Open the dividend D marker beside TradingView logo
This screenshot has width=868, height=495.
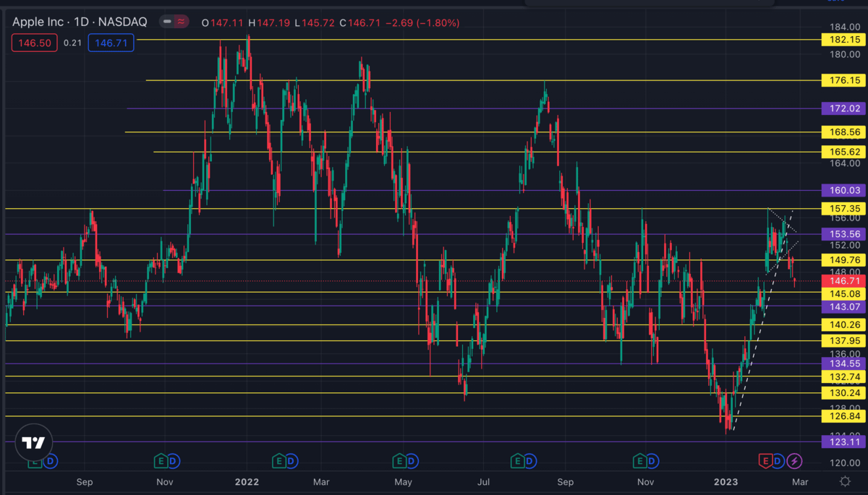coord(52,460)
